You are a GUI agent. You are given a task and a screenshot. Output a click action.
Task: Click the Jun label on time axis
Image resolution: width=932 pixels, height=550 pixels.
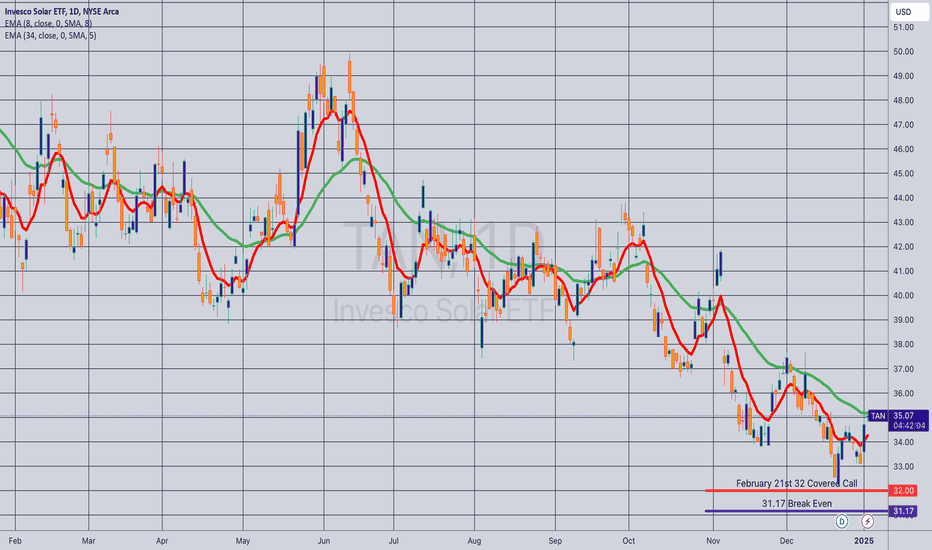pos(324,541)
